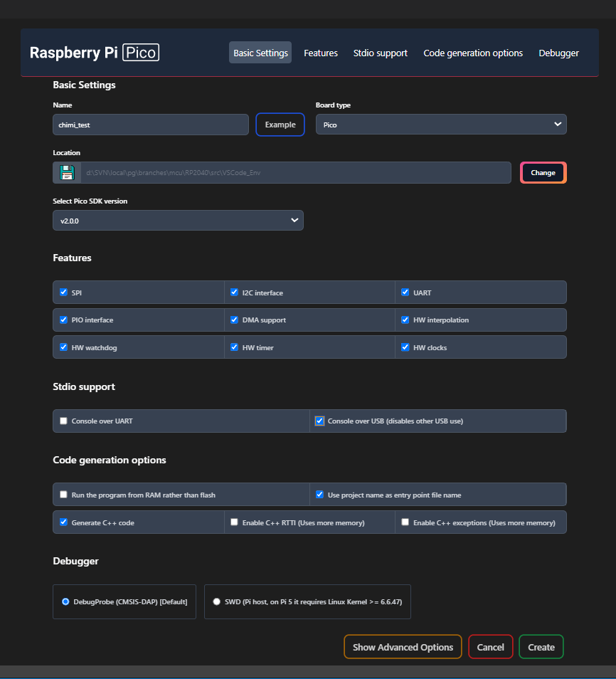Image resolution: width=616 pixels, height=679 pixels.
Task: Enable C++ exceptions checkbox
Action: coord(405,522)
